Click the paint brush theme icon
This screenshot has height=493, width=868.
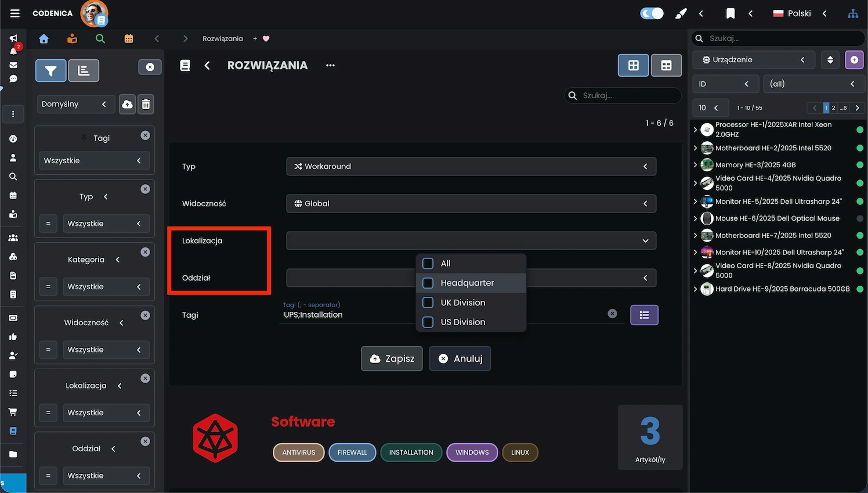(681, 13)
